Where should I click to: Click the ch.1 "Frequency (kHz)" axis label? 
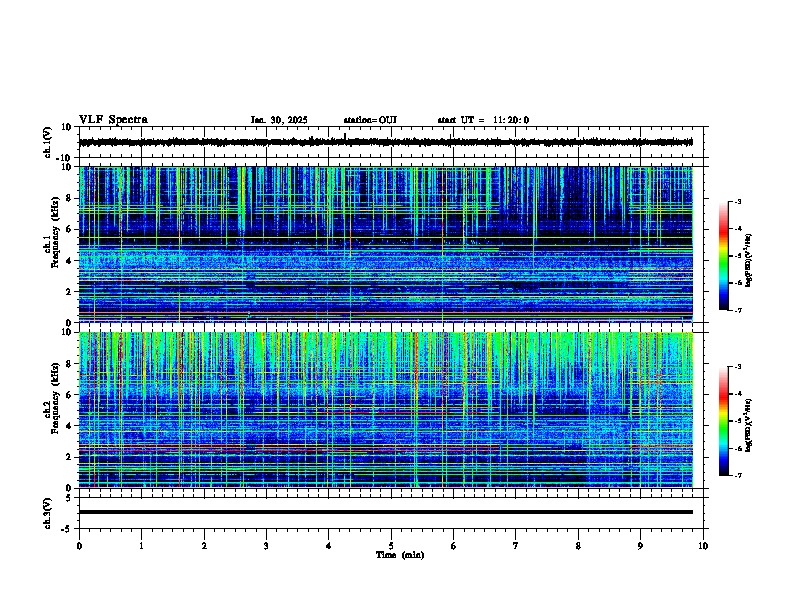[x=54, y=233]
